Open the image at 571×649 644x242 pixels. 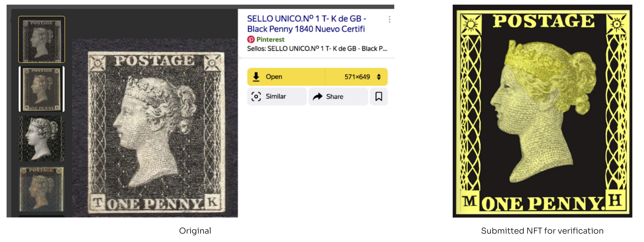(286, 77)
